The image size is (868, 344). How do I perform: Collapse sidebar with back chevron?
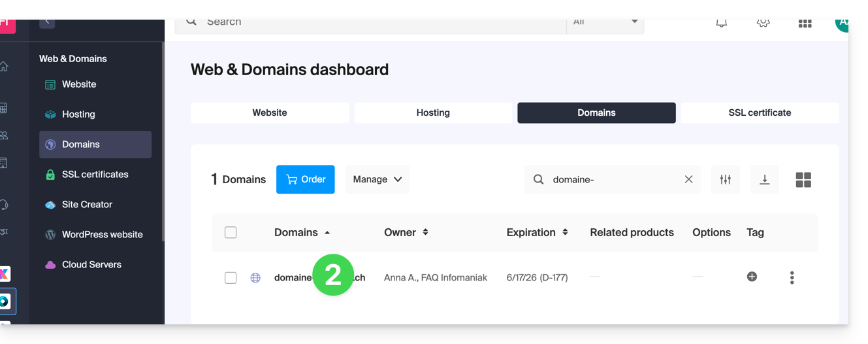coord(47,23)
